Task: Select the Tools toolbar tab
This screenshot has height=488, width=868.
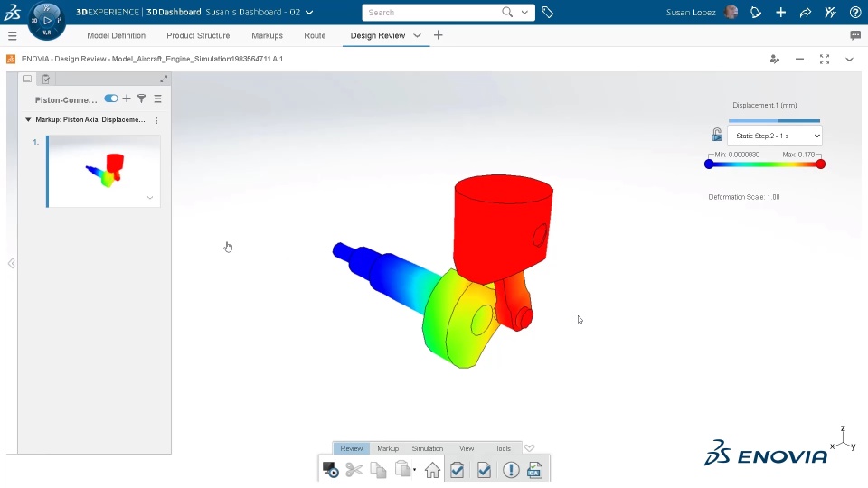Action: click(x=503, y=448)
